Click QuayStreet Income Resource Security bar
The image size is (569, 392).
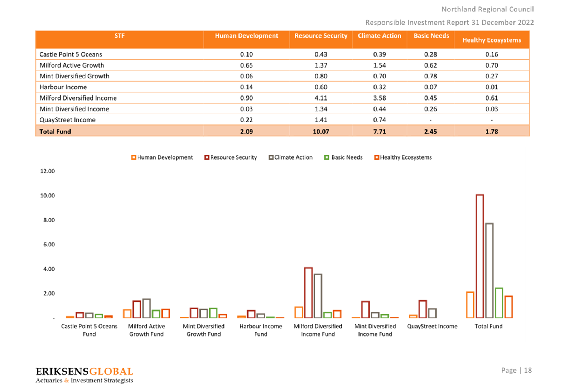tap(423, 309)
